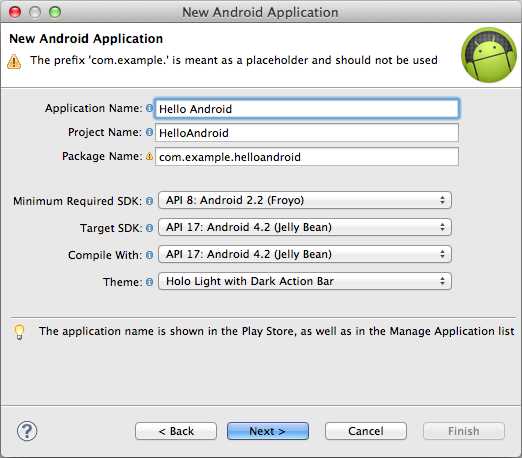Viewport: 522px width, 458px height.
Task: Click the Project Name info icon
Action: click(149, 132)
